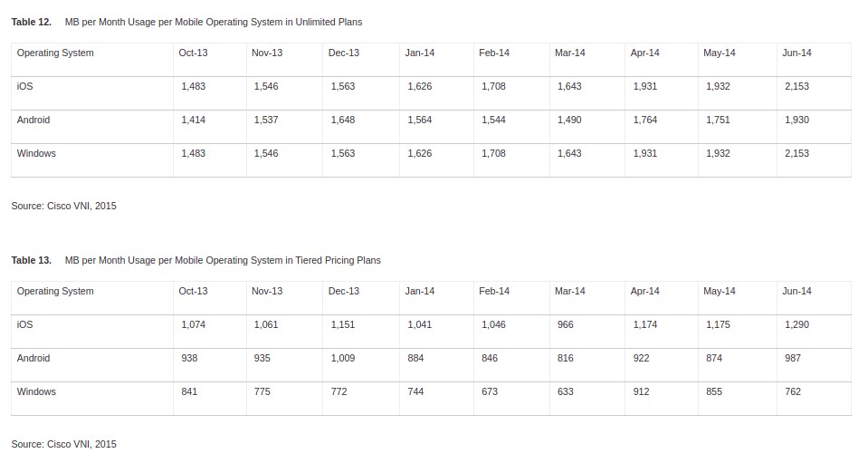Image resolution: width=868 pixels, height=463 pixels.
Task: Select the Feb-14 header in Table 13
Action: coord(494,291)
